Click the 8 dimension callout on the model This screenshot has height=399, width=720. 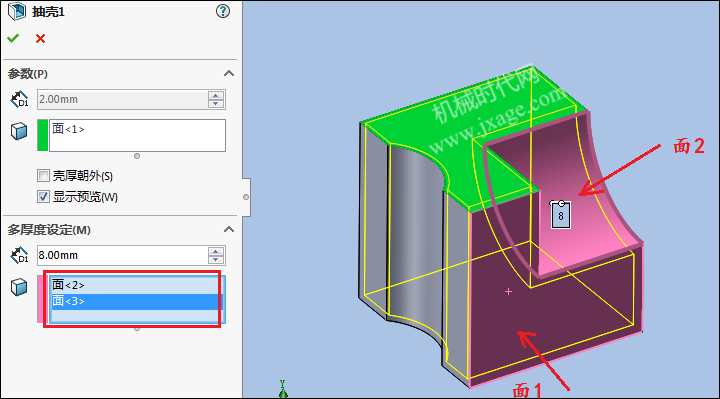561,215
